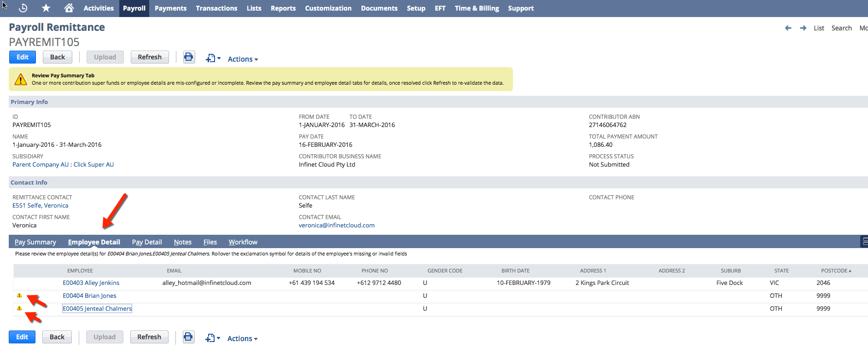The image size is (868, 348).
Task: Click the EMAIL column header
Action: pos(174,271)
